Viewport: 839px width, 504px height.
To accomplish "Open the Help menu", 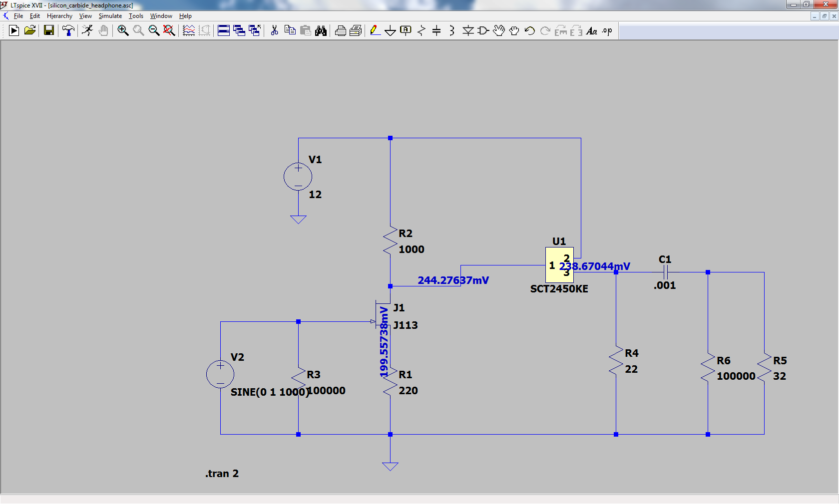I will (x=185, y=16).
